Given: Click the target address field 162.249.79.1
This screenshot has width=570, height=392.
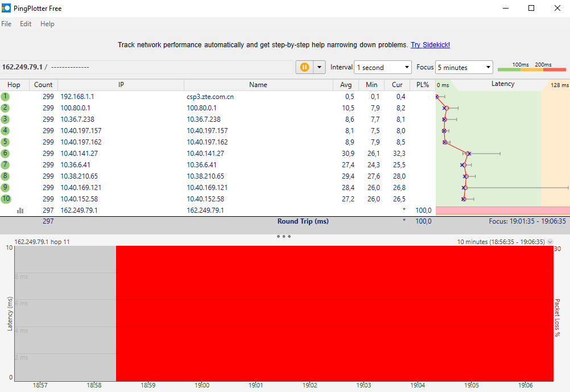Looking at the screenshot, I should [147, 67].
